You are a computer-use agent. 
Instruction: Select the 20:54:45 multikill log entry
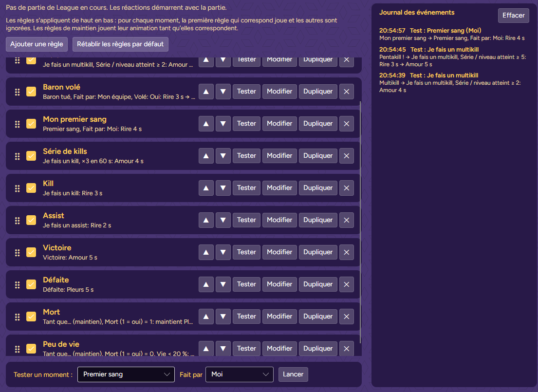(453, 57)
